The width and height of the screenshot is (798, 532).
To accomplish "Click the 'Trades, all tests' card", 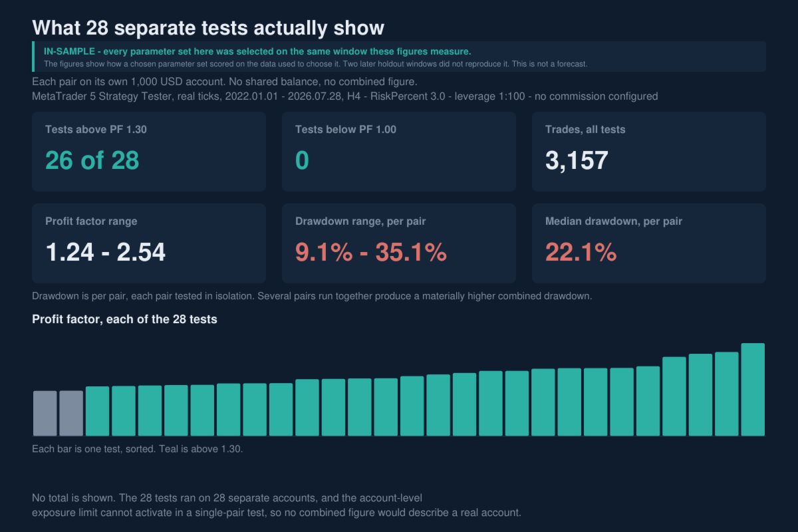I will pyautogui.click(x=649, y=152).
